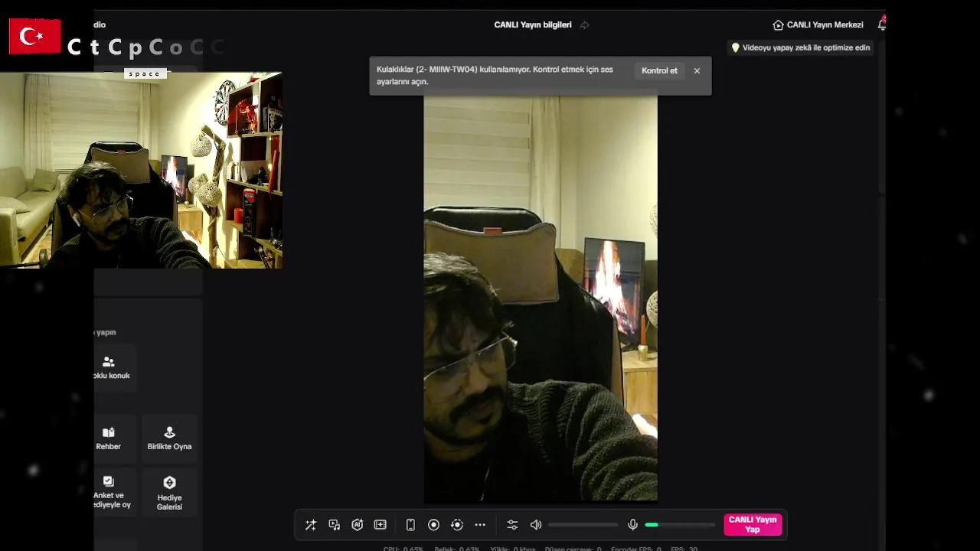Open the Çoklu konuk multi-guest tile
The image size is (980, 551).
point(115,367)
